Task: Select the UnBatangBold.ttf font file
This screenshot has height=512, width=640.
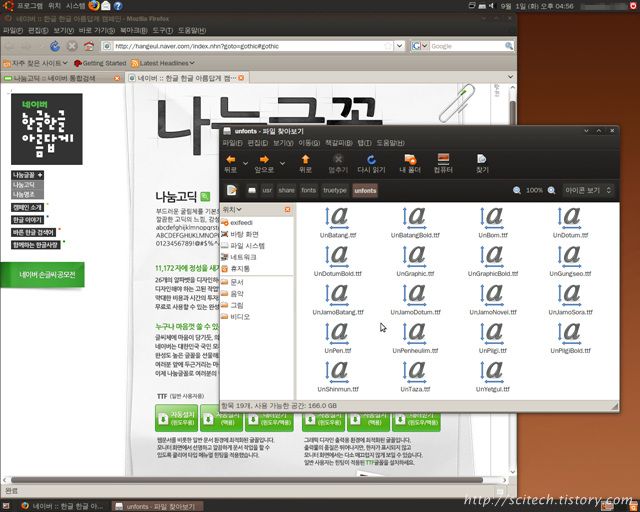Action: click(x=415, y=223)
